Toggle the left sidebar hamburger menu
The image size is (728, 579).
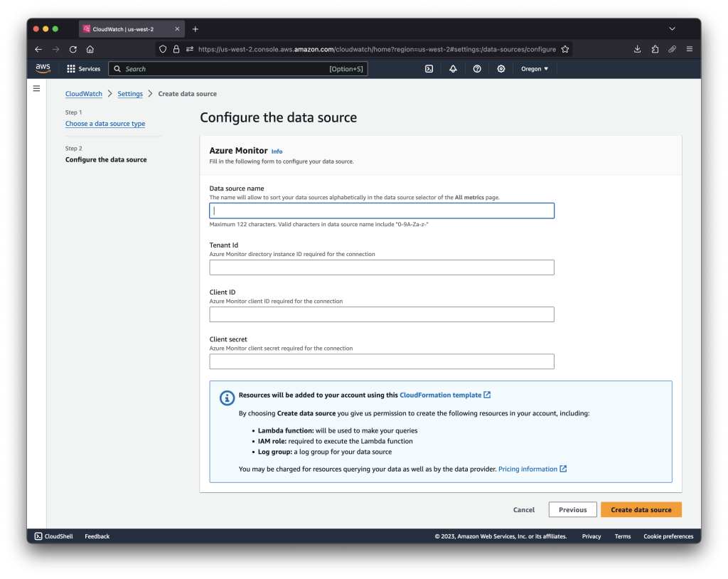(36, 87)
